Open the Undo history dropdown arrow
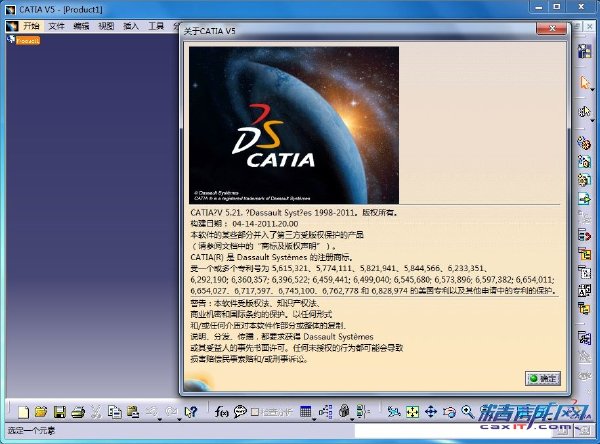The width and height of the screenshot is (600, 444). tap(160, 420)
